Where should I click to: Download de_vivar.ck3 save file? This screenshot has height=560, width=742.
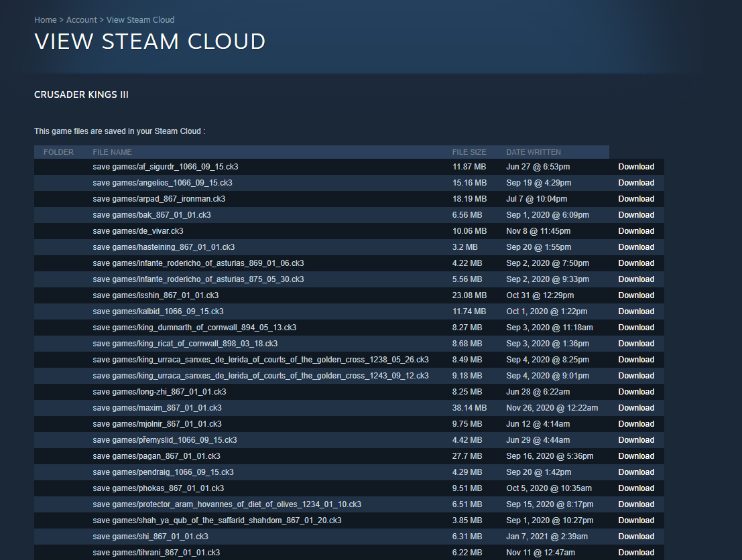[636, 231]
